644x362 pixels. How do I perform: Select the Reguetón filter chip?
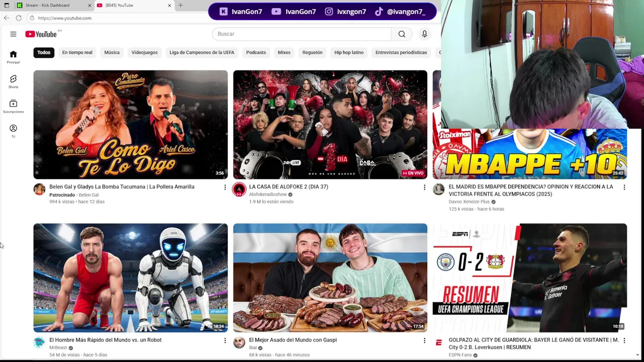[x=312, y=52]
